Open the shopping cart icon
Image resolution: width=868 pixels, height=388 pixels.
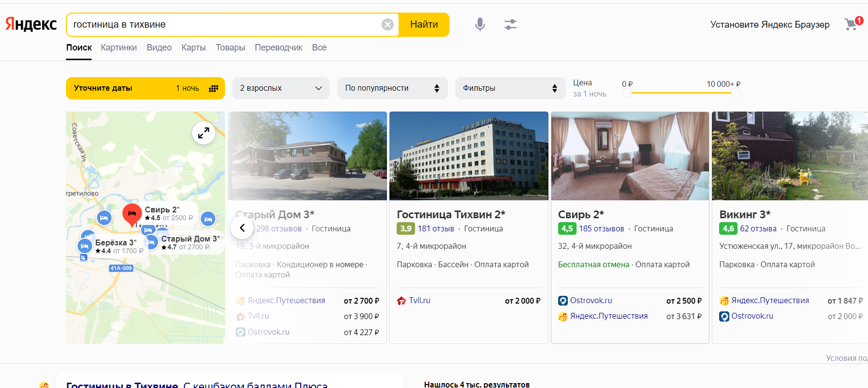pos(852,24)
